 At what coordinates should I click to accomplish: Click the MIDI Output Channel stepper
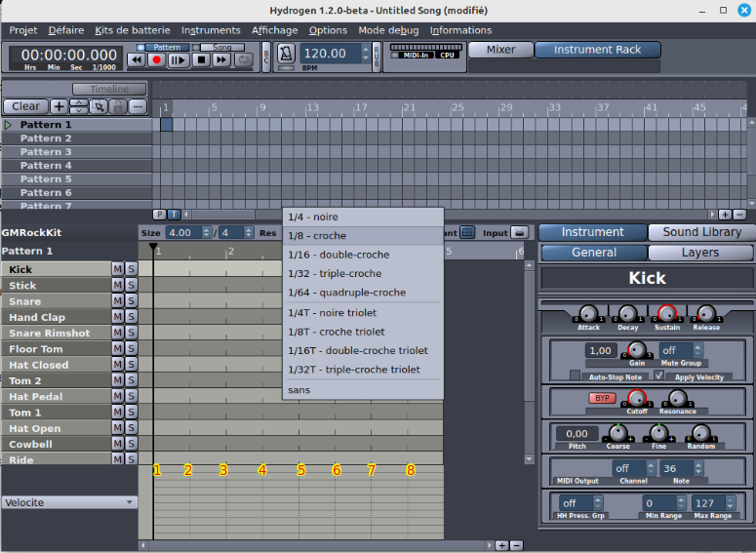[651, 468]
